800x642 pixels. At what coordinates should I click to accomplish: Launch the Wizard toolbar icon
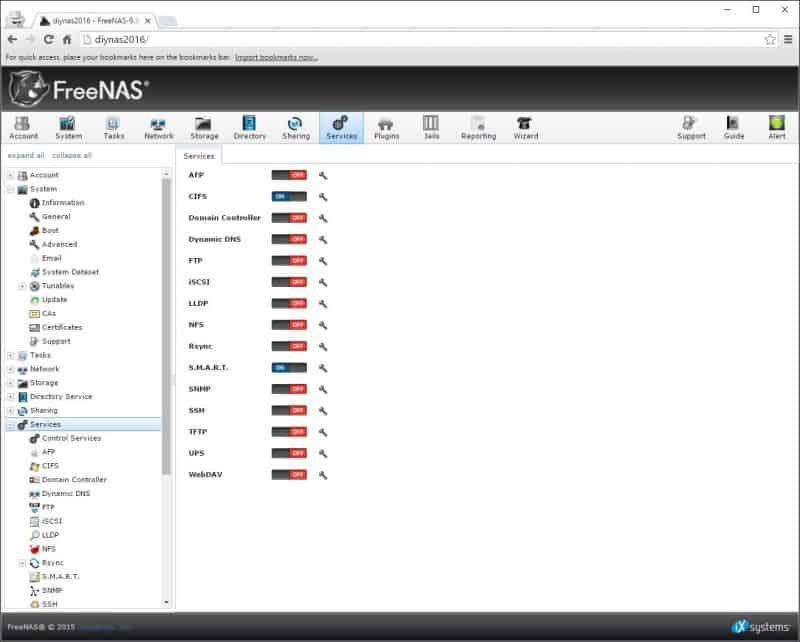[x=526, y=128]
